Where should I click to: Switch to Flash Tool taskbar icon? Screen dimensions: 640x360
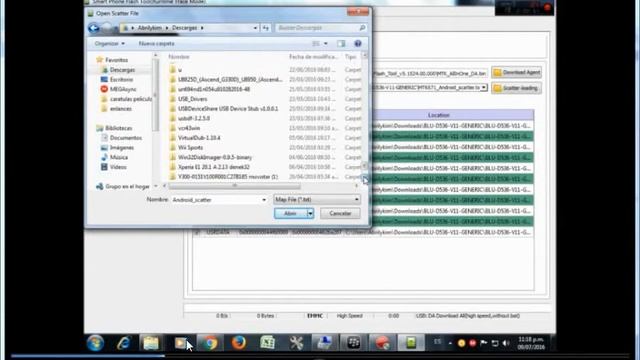point(411,343)
